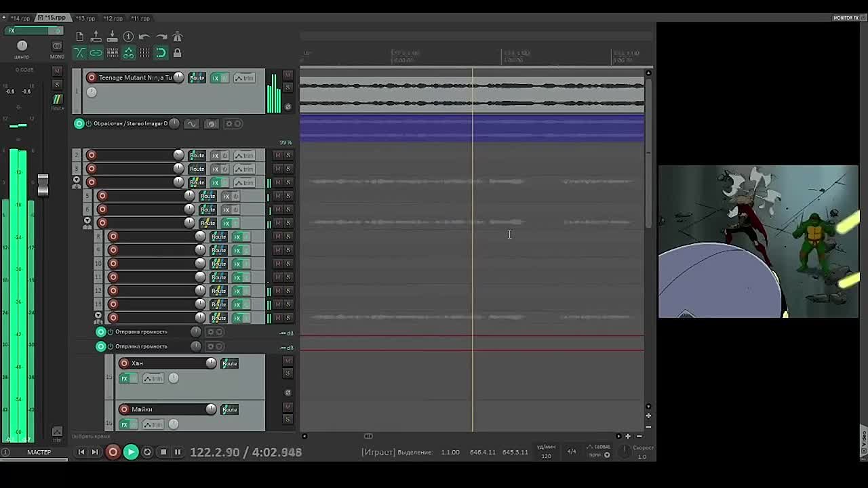Toggle the locking padlock icon
The width and height of the screenshot is (868, 488).
(178, 53)
